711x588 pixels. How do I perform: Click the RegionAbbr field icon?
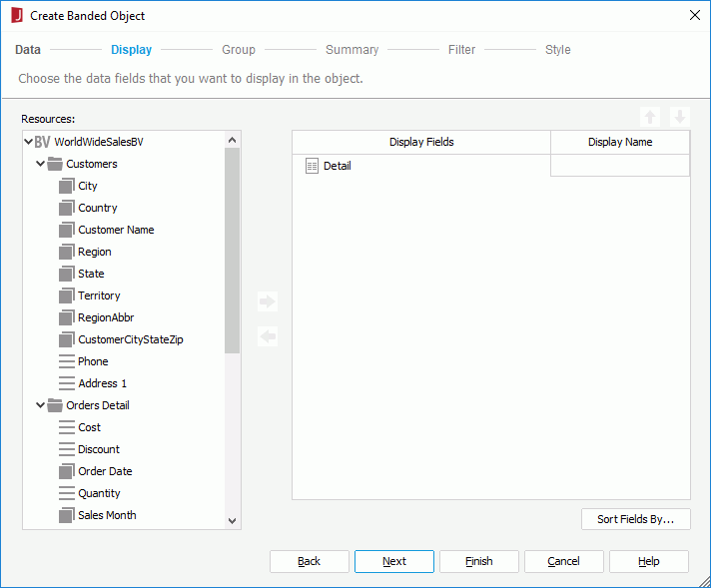click(x=66, y=317)
